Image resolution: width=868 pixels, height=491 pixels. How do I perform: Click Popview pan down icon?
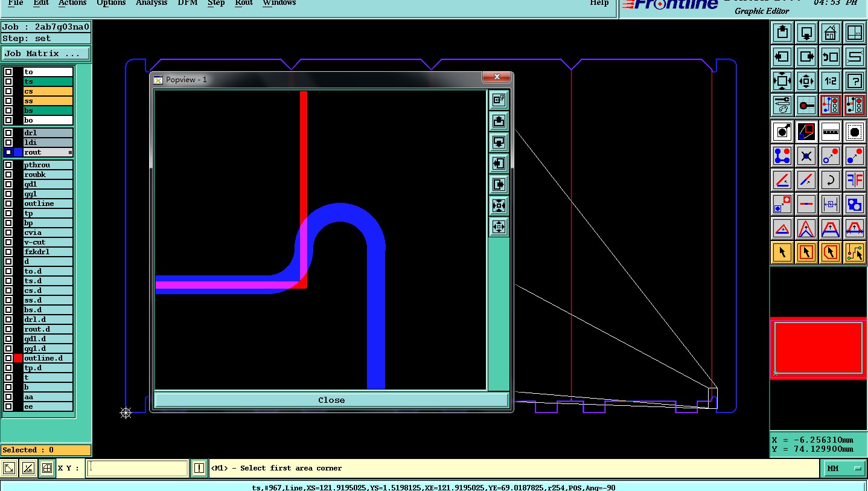click(499, 143)
